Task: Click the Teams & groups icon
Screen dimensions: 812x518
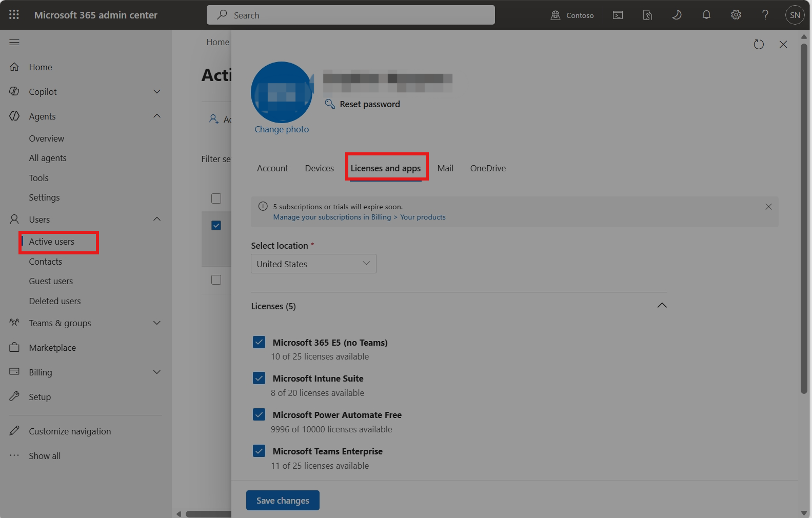Action: (14, 323)
